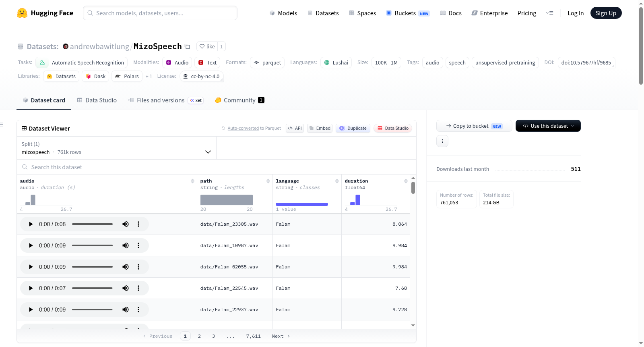This screenshot has height=347, width=644.
Task: Open the Use this dataset dropdown
Action: 548,126
